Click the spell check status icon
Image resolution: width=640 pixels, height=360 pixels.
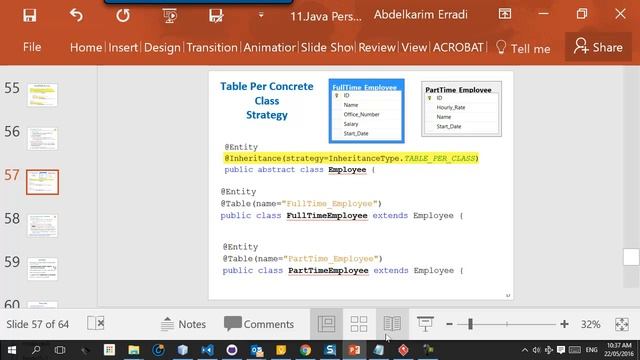pyautogui.click(x=96, y=323)
